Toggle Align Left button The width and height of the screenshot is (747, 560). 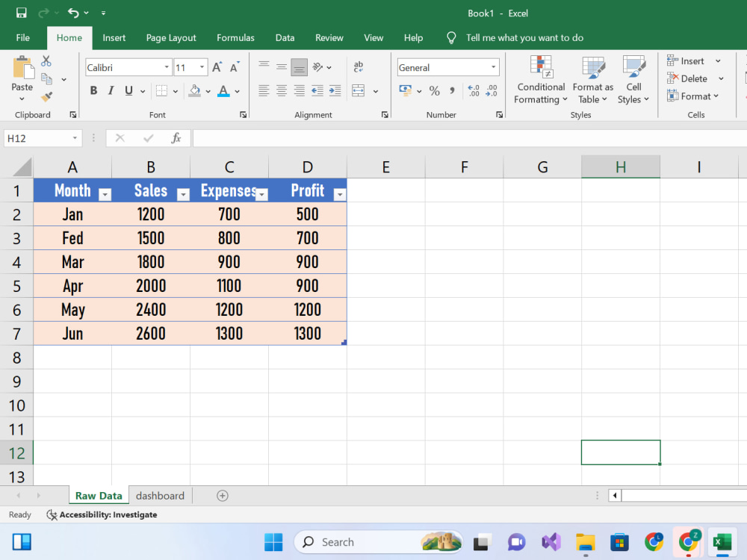264,90
